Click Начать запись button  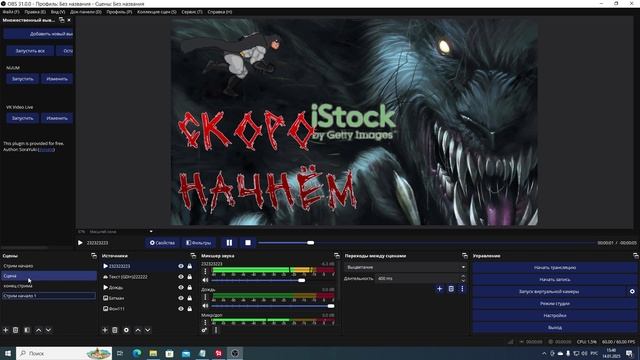point(555,280)
